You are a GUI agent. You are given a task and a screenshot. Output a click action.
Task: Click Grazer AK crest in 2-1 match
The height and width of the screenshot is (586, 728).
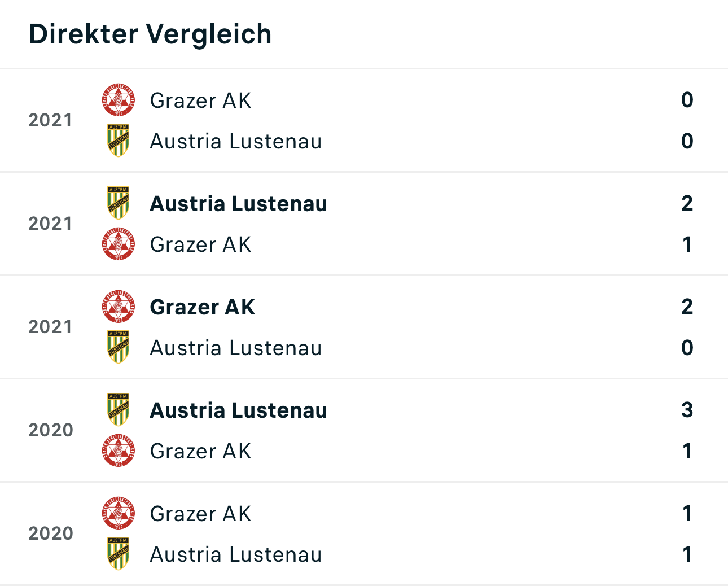[119, 244]
